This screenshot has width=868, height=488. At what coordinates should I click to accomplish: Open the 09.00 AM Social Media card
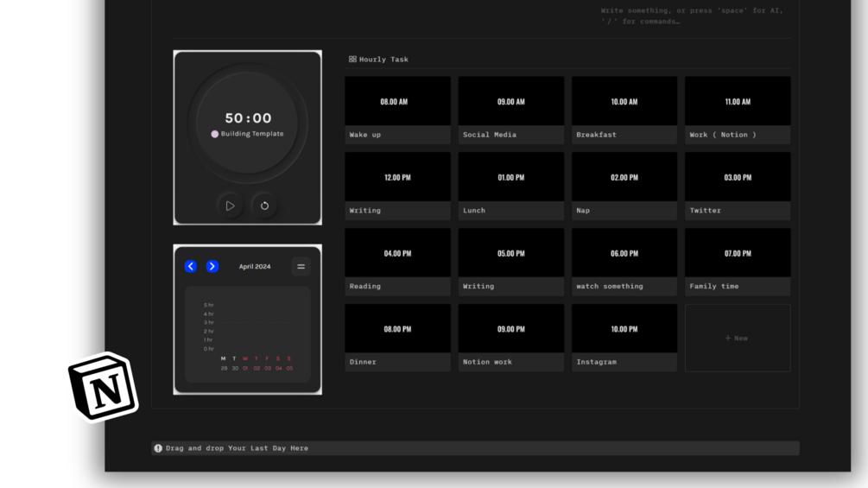(x=511, y=110)
